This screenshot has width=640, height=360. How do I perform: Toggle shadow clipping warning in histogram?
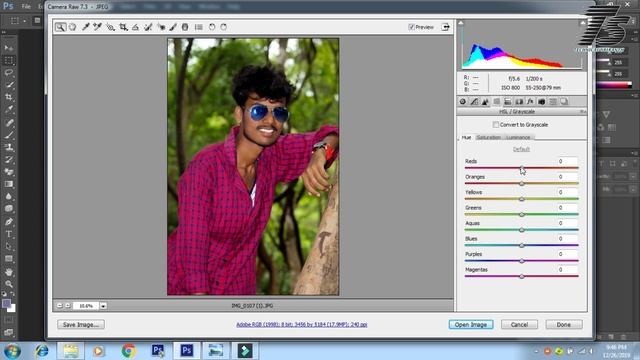(461, 23)
